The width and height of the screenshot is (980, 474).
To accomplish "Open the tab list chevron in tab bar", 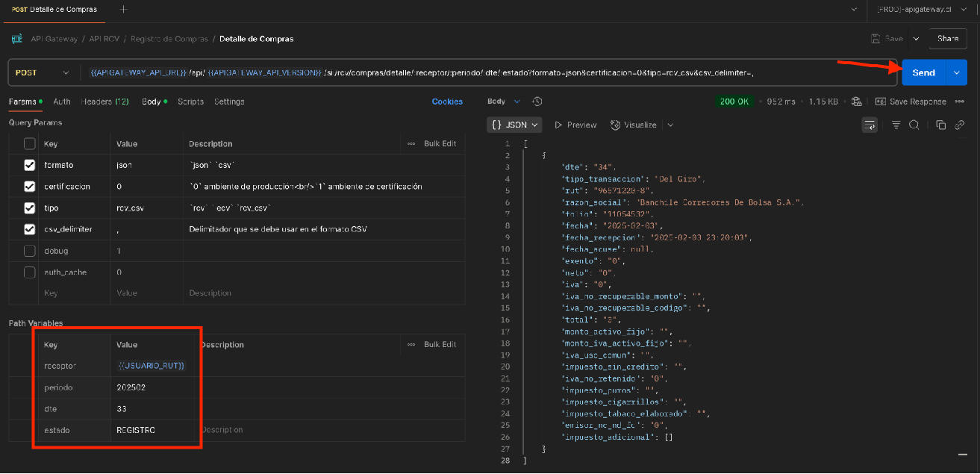I will pyautogui.click(x=854, y=9).
